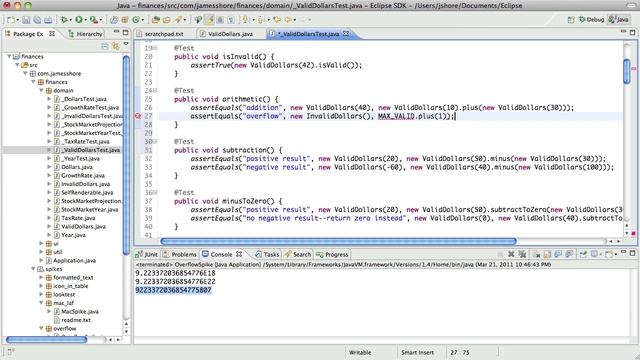This screenshot has height=360, width=640.
Task: Open the Search view tab
Action: (298, 254)
